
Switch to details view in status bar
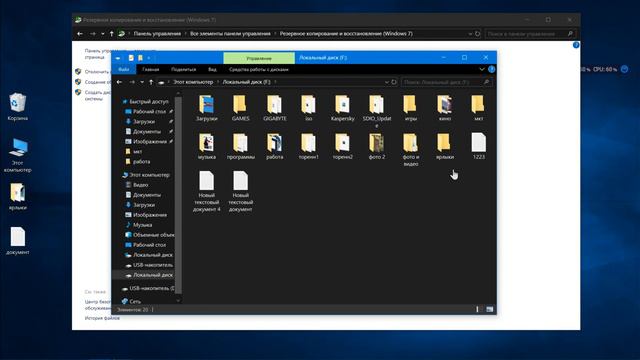[x=478, y=309]
